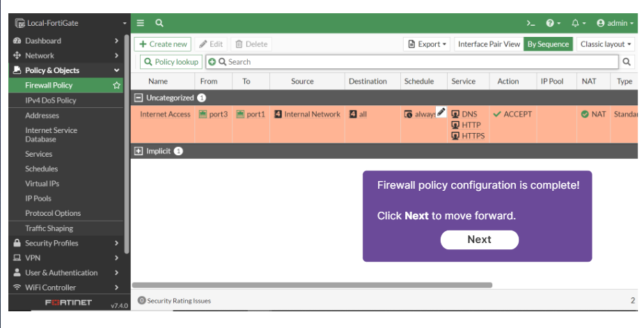Open the notifications bell menu

coord(579,23)
